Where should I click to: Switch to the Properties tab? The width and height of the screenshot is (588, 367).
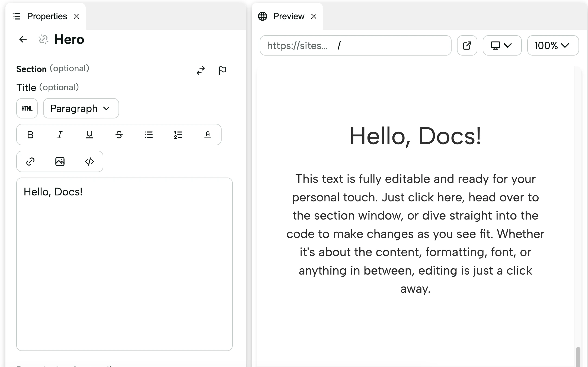(x=47, y=16)
